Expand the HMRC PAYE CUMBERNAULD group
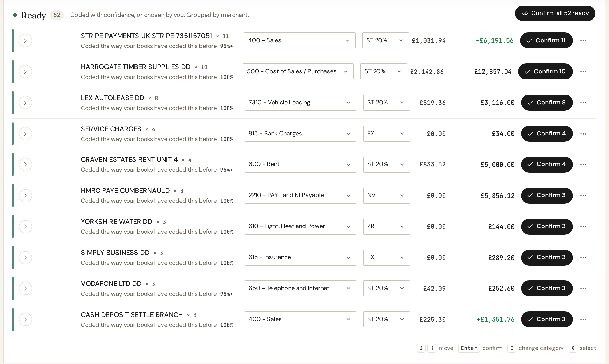Image resolution: width=609 pixels, height=364 pixels. (x=25, y=195)
